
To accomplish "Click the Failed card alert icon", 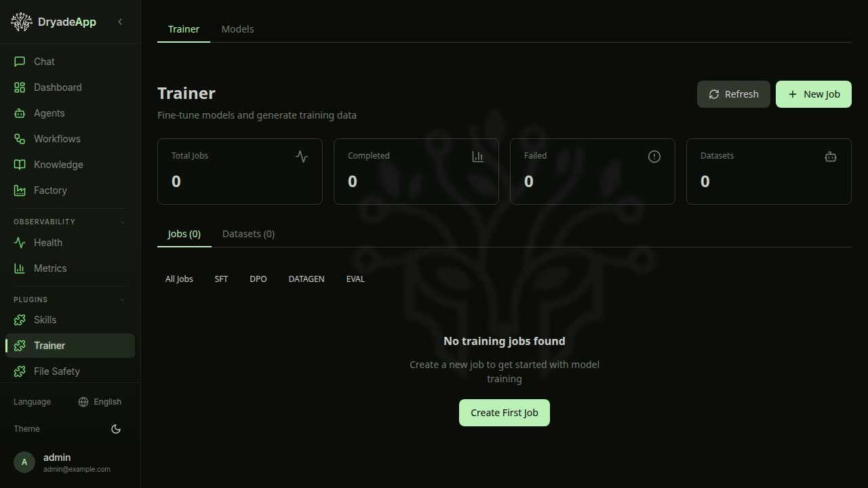I will click(x=654, y=157).
